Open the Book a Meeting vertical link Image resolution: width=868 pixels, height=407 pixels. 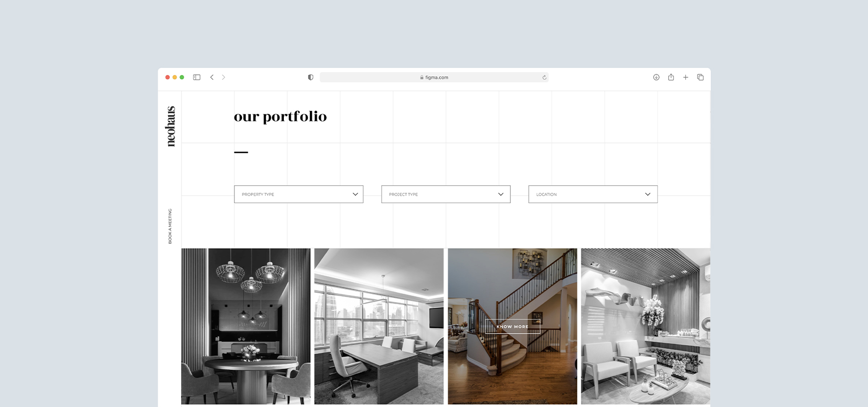point(170,226)
